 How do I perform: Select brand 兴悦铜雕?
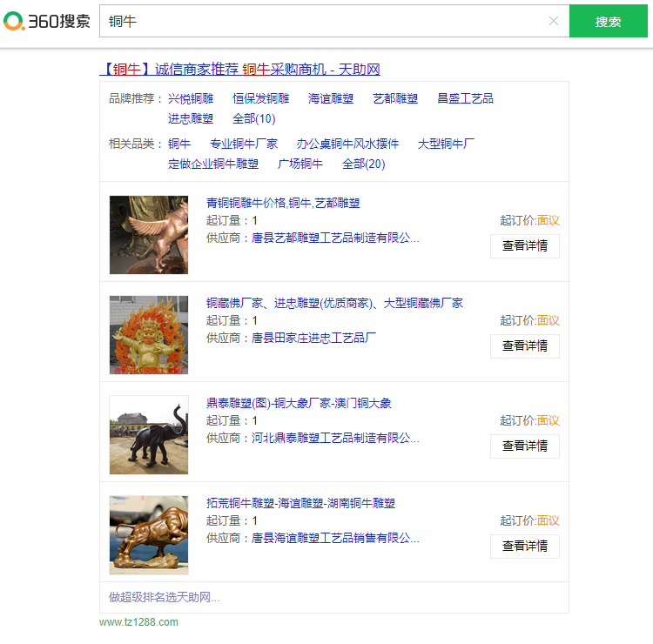click(x=191, y=98)
